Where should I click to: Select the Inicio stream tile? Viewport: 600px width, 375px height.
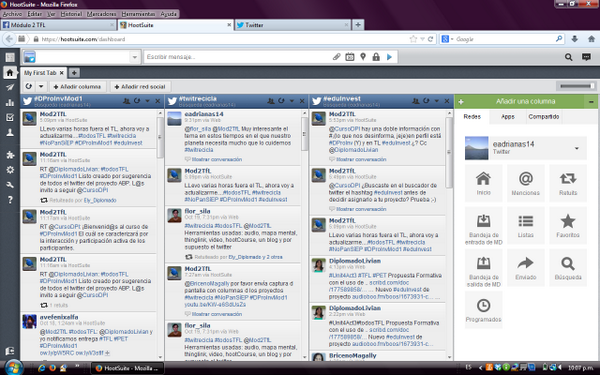(484, 183)
